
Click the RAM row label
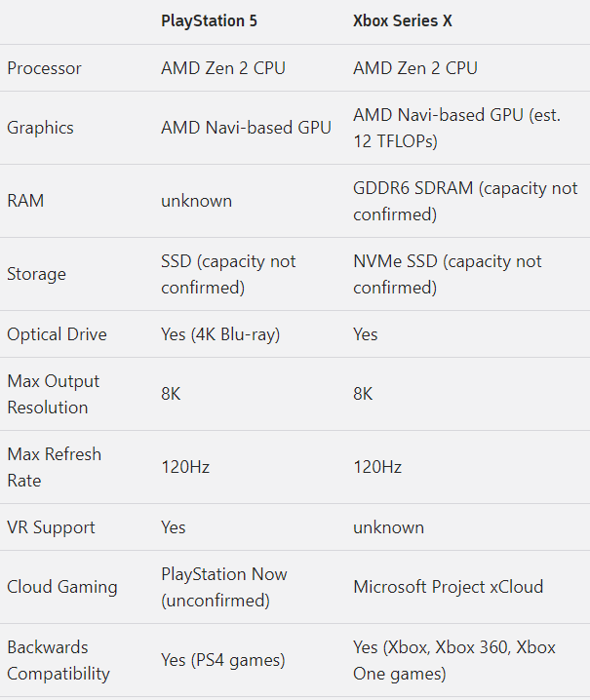(x=25, y=201)
